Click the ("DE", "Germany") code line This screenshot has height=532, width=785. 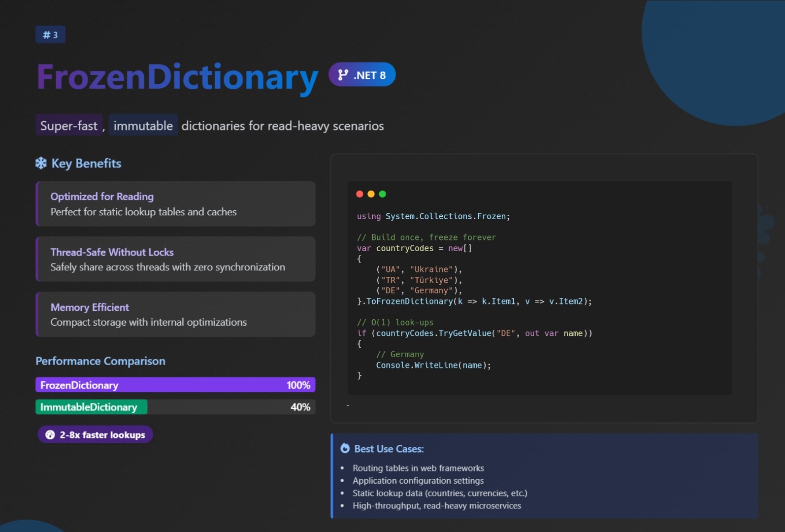click(419, 291)
